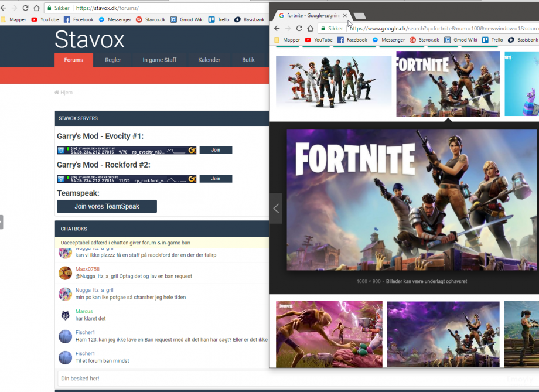Open Messenger bookmark in Stavox window

[x=115, y=19]
